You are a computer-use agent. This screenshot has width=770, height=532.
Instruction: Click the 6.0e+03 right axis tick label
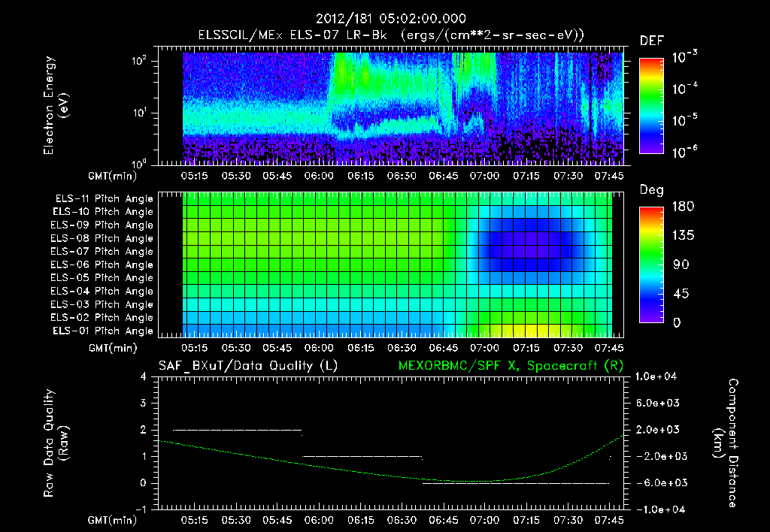click(657, 403)
